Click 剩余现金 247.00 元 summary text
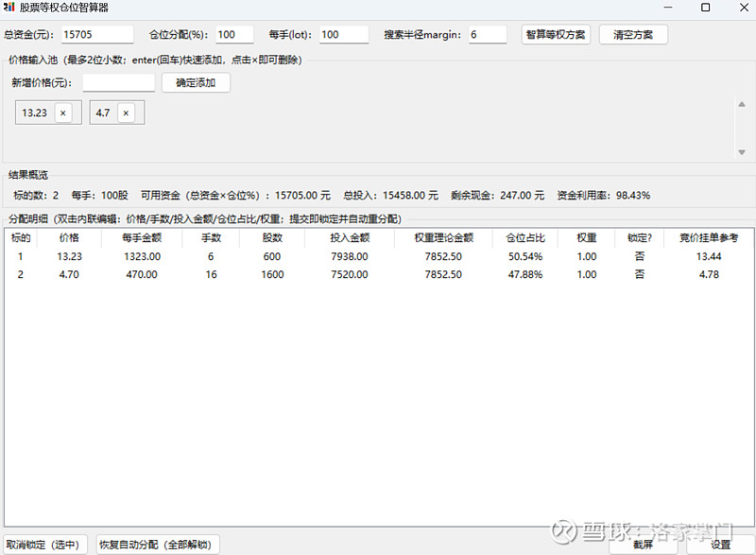 click(498, 196)
